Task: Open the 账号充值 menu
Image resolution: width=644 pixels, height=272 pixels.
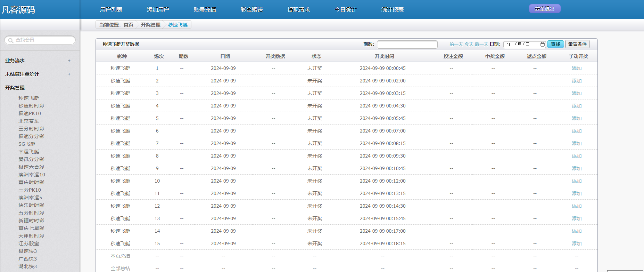Action: pyautogui.click(x=205, y=10)
